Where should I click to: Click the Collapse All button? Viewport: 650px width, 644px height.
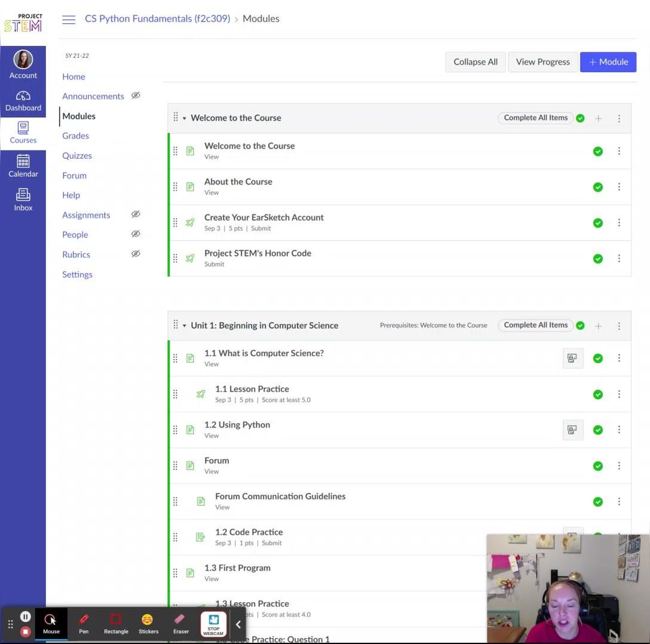pos(475,62)
